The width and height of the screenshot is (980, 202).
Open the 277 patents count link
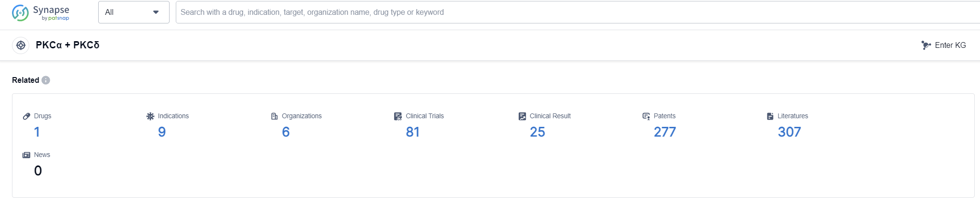(x=664, y=132)
